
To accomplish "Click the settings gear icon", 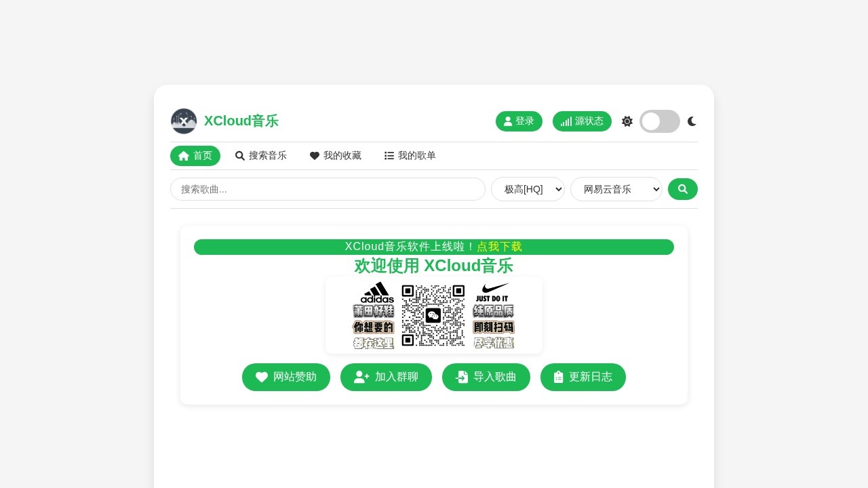I will click(x=627, y=121).
